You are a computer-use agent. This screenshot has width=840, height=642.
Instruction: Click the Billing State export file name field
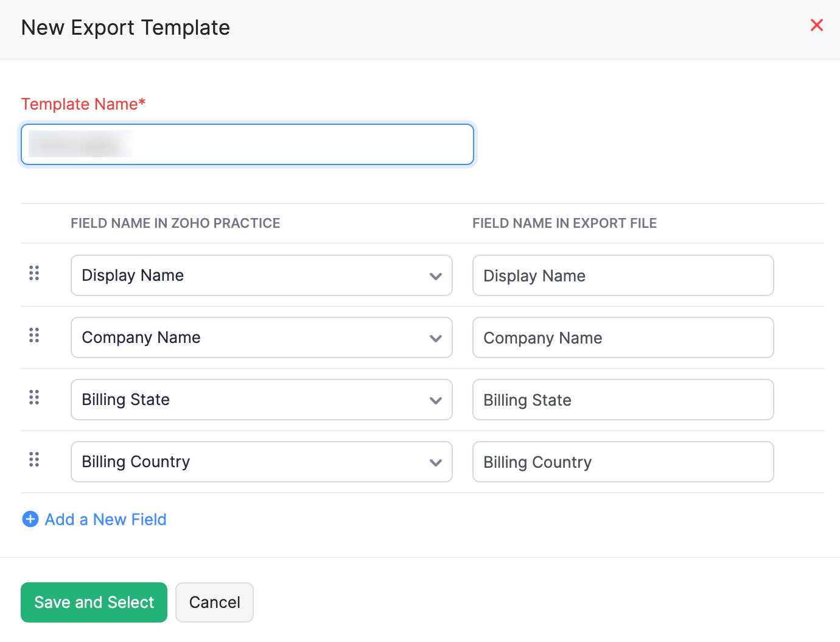click(623, 400)
